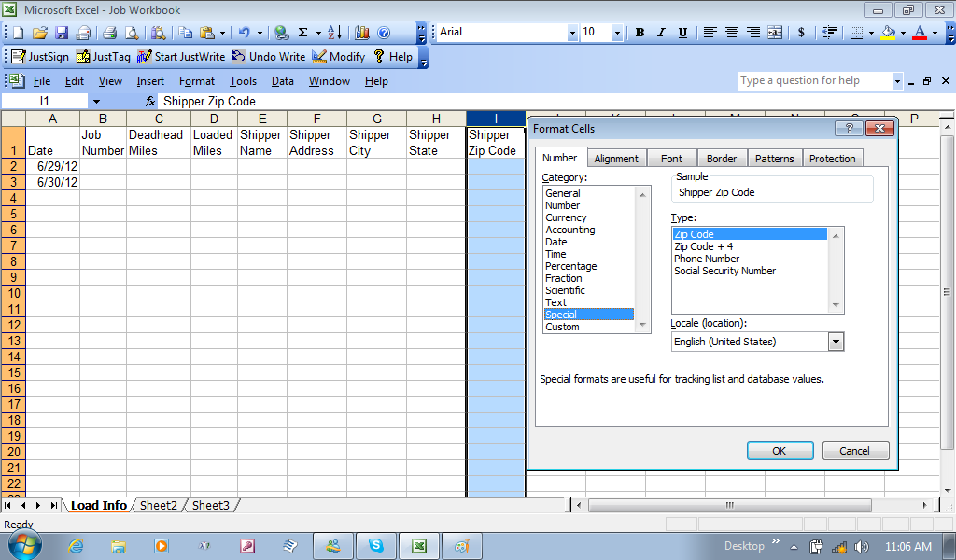Expand the Arial font name dropdown
This screenshot has width=956, height=560.
tap(572, 33)
